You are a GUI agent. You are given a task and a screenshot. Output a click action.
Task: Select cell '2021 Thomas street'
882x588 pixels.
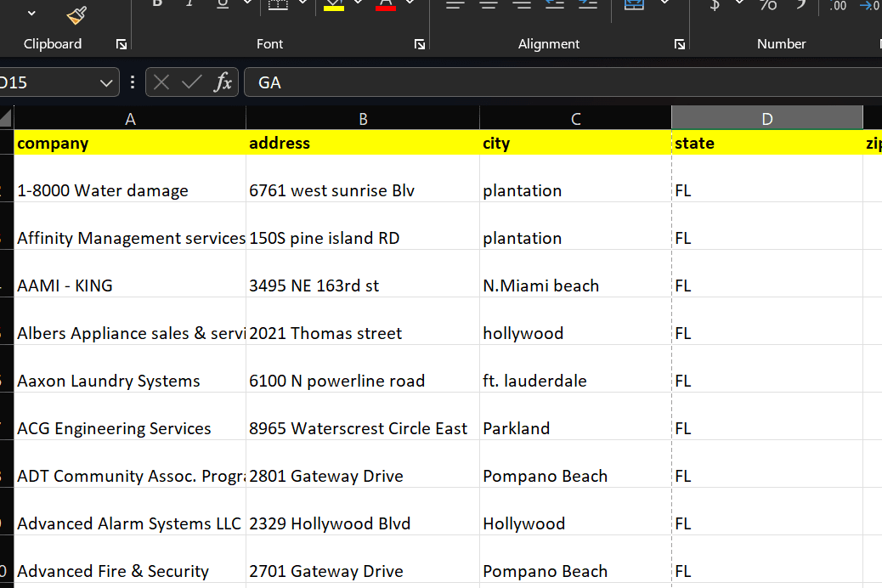363,321
